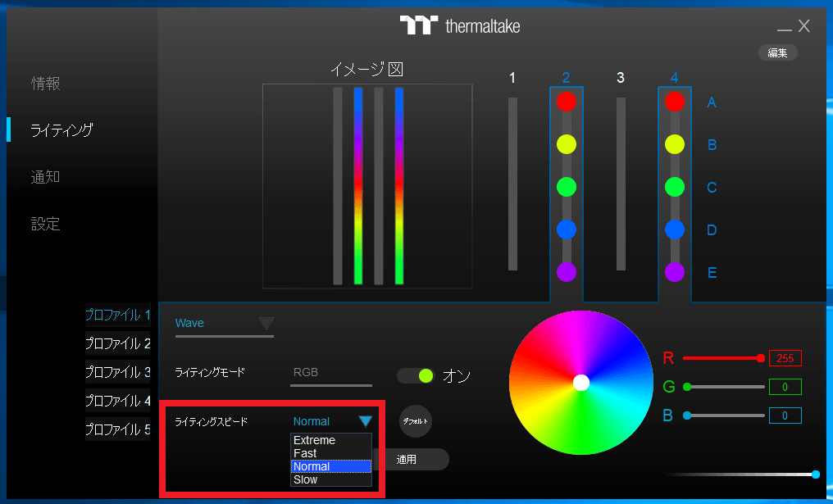The height and width of the screenshot is (504, 833).
Task: Open the 設定 section
Action: click(46, 224)
